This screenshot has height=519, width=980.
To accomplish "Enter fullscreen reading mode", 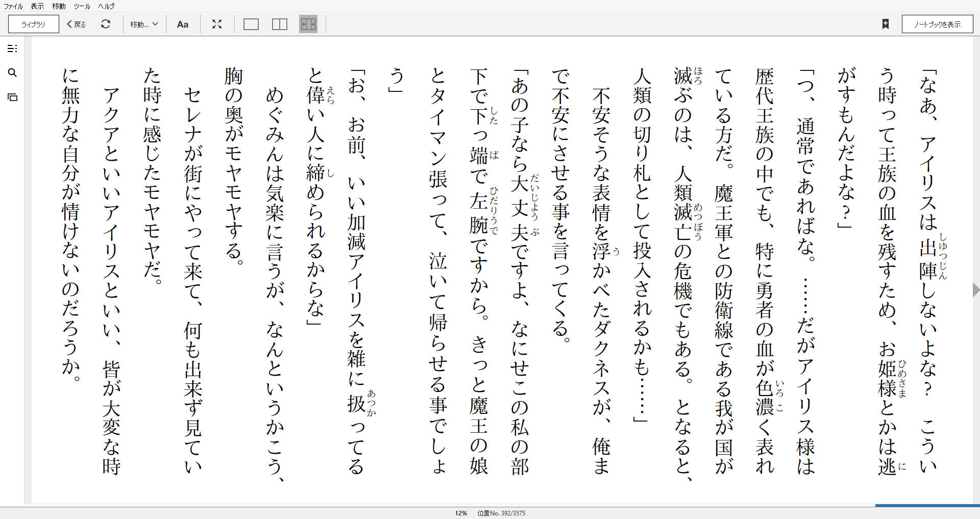I will tap(217, 23).
